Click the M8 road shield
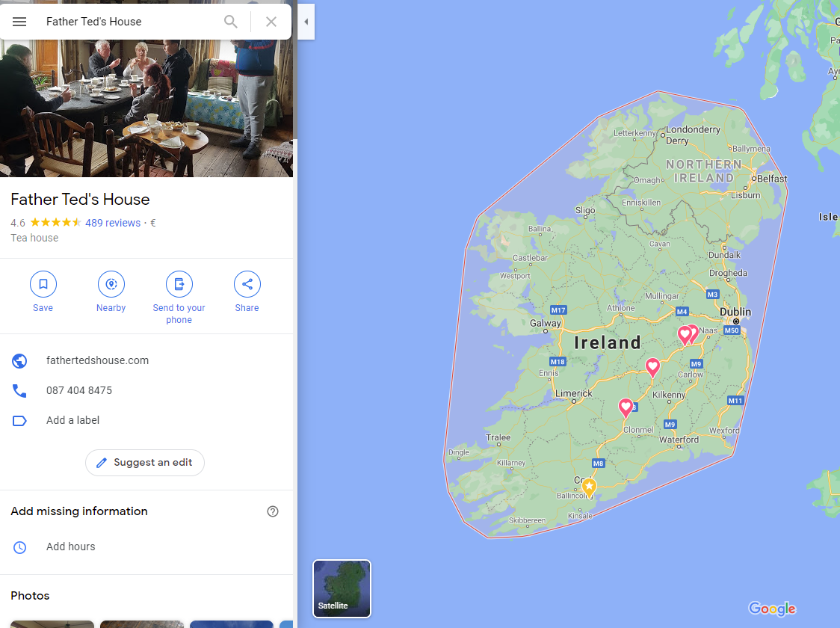The width and height of the screenshot is (840, 628). click(x=599, y=464)
